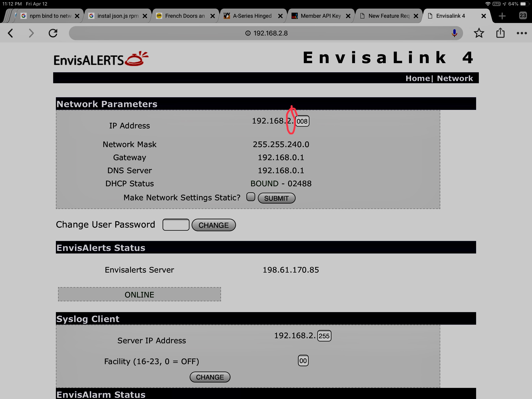Click Network Mask value 255.255.240.0
Screen dimensions: 532x399
coord(281,144)
